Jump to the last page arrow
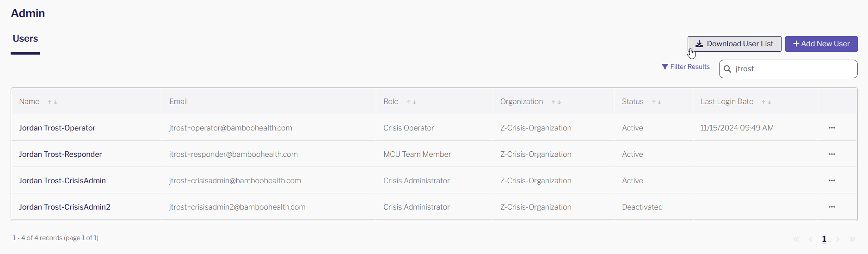The height and width of the screenshot is (254, 868). point(852,239)
